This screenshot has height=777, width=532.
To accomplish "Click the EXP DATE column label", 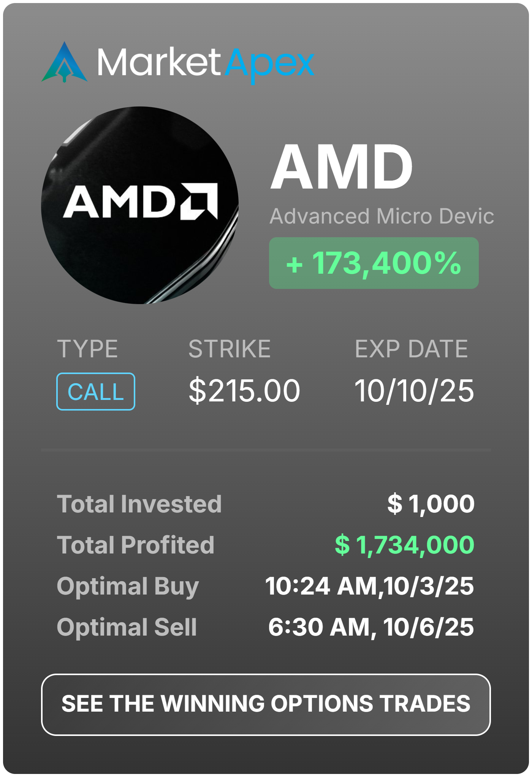I will (411, 349).
